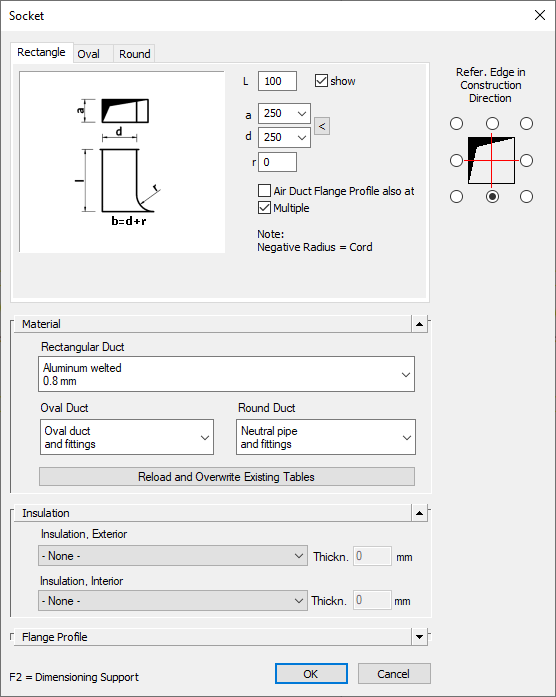The image size is (556, 697).
Task: Close the Socket dialog
Action: [x=540, y=16]
